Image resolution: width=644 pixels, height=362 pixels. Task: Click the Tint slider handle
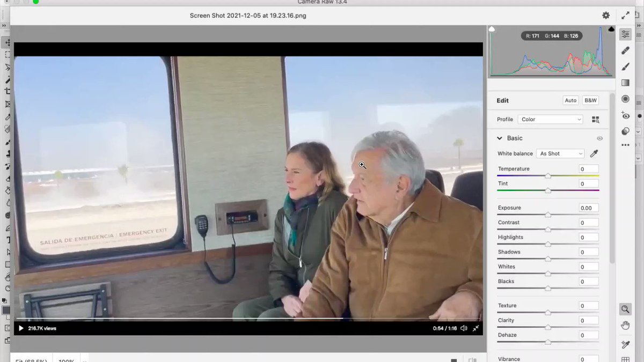pos(548,190)
